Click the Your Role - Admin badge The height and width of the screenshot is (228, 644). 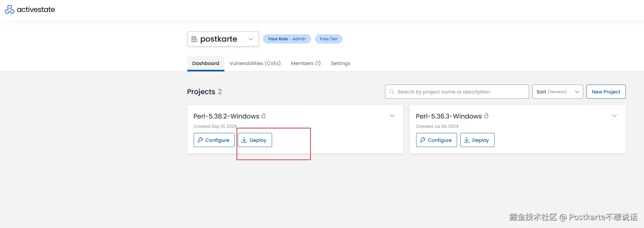click(x=287, y=39)
